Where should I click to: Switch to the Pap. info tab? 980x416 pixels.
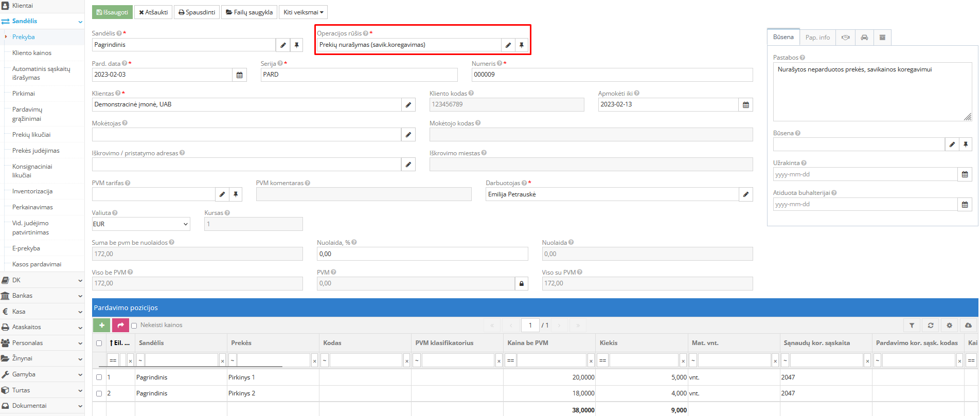[817, 38]
